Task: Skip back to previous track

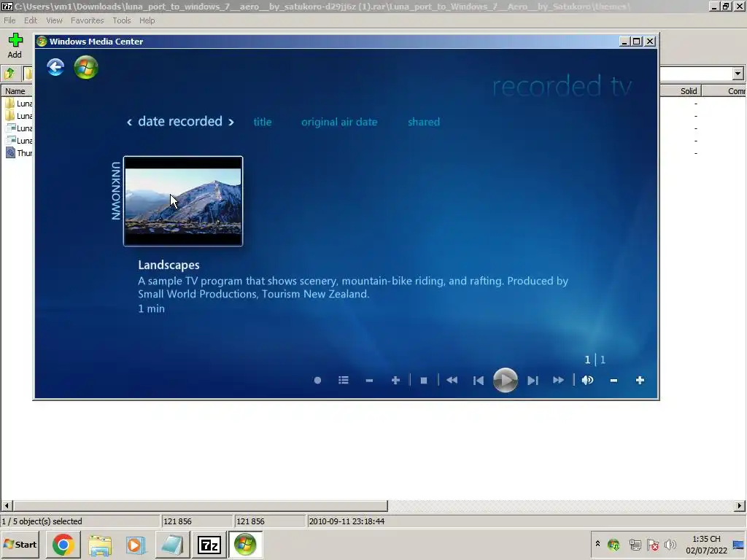Action: point(479,381)
